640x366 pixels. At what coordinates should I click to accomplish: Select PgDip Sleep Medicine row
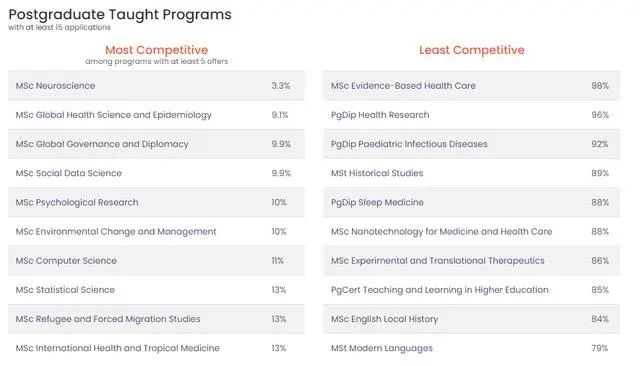472,202
